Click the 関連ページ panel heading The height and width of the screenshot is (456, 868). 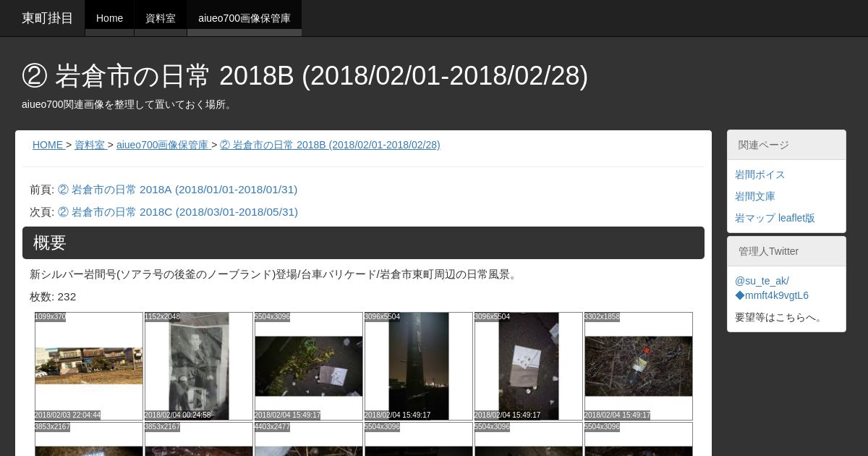click(x=786, y=145)
